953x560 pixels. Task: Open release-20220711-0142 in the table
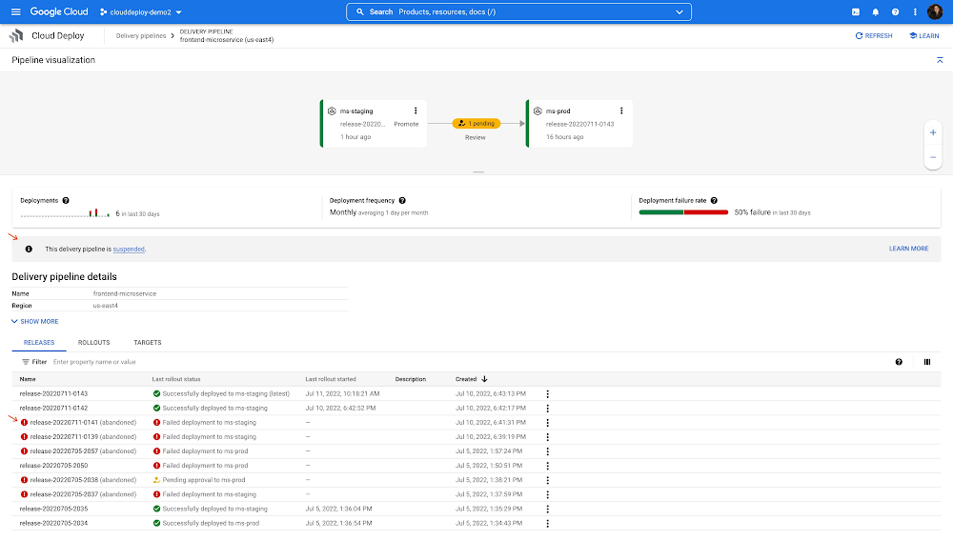tap(53, 409)
